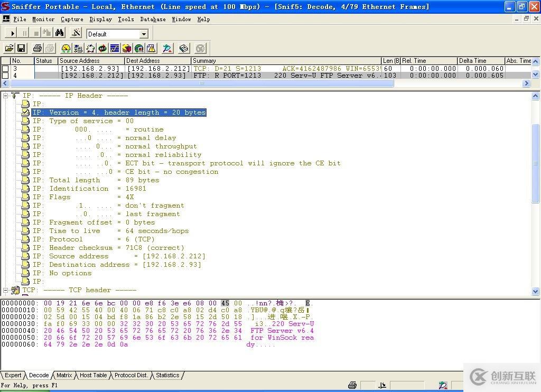Tick the checkbox for frame 4

(x=5, y=76)
